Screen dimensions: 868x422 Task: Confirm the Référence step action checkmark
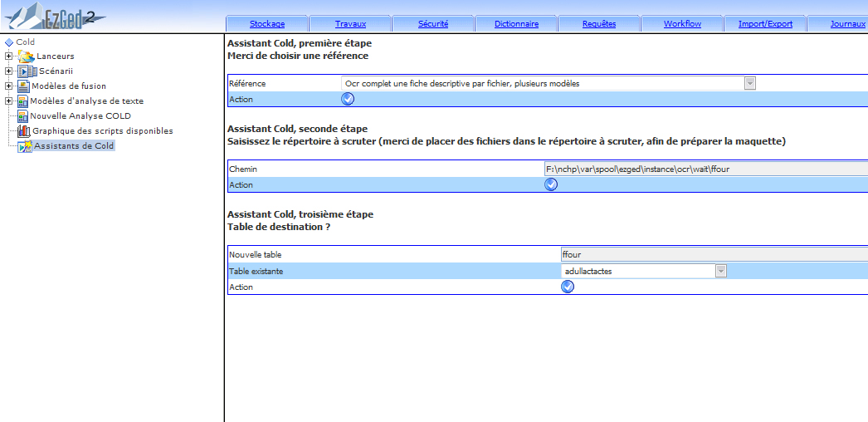pyautogui.click(x=348, y=99)
